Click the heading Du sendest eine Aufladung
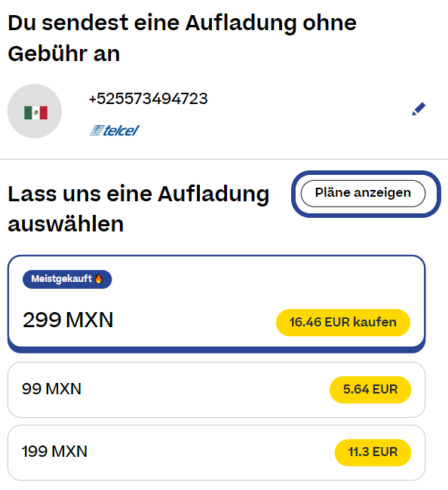448x490 pixels. click(x=182, y=38)
